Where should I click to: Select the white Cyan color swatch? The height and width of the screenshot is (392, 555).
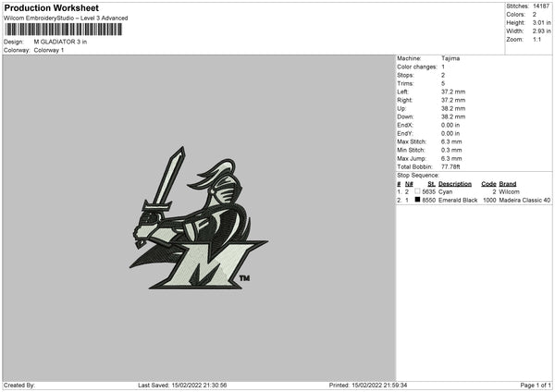pos(417,191)
